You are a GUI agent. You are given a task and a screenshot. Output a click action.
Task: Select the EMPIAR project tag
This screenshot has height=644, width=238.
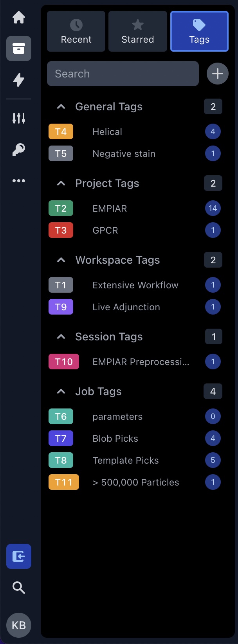(x=110, y=208)
